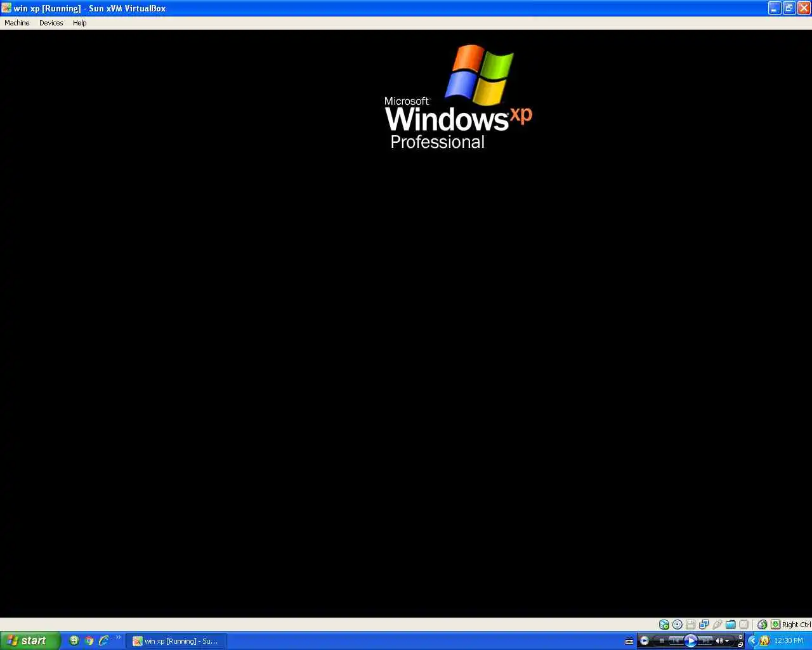
Task: Stop playback in the media player toolbar
Action: [662, 640]
